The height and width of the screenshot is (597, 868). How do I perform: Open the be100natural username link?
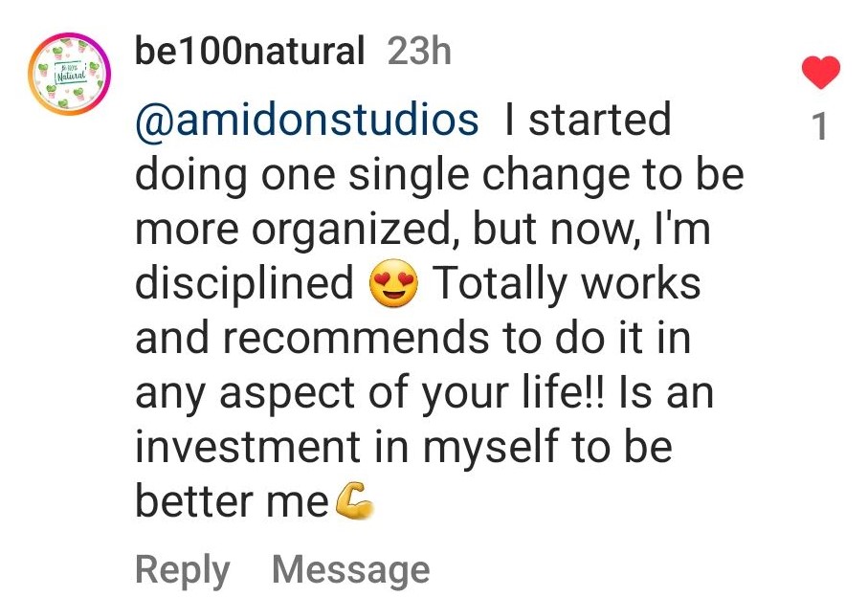[251, 51]
